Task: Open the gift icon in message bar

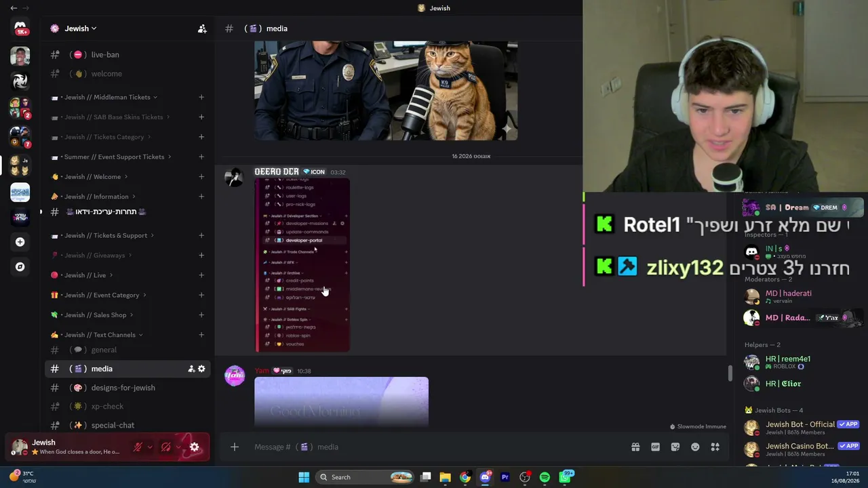Action: click(x=635, y=447)
